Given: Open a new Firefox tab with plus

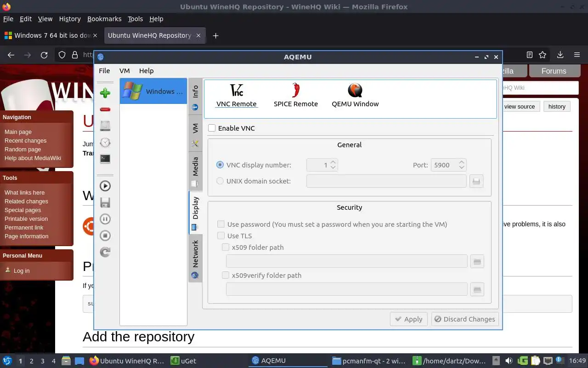Looking at the screenshot, I should [x=215, y=35].
